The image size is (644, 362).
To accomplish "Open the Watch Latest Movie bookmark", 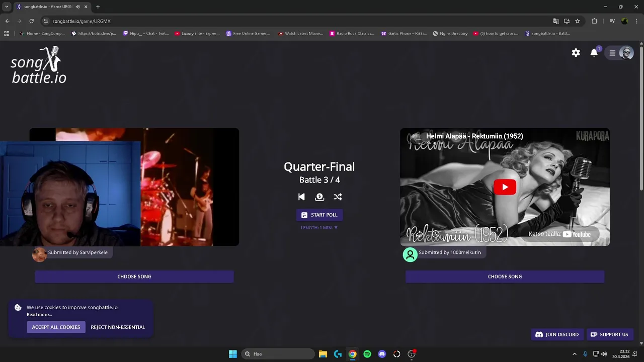I will coord(300,34).
